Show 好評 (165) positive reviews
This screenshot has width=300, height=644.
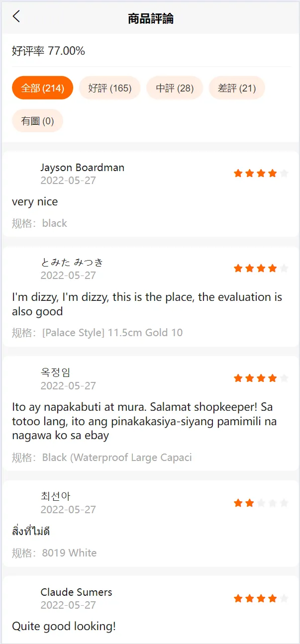110,89
